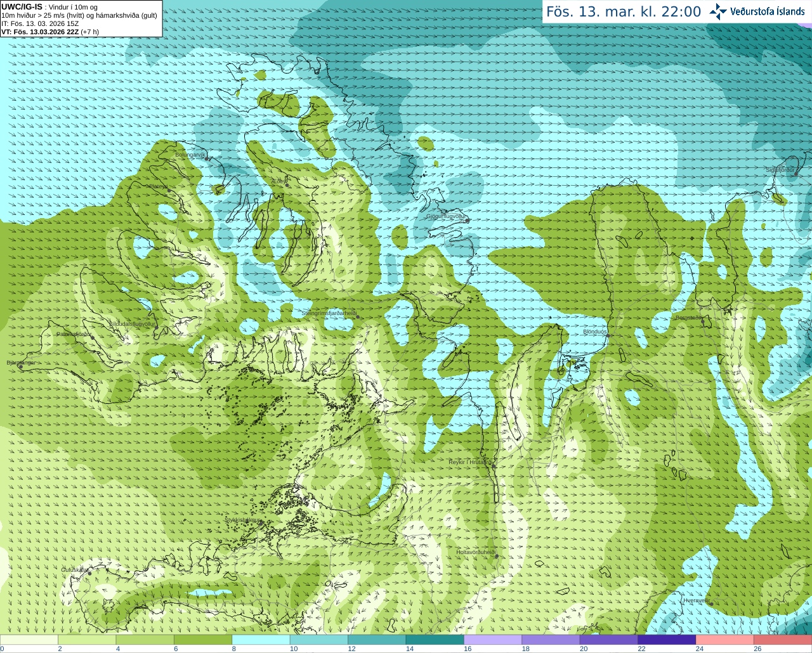Image resolution: width=812 pixels, height=653 pixels.
Task: Click the violet legend swatch between 20 and 22
Action: tap(608, 640)
